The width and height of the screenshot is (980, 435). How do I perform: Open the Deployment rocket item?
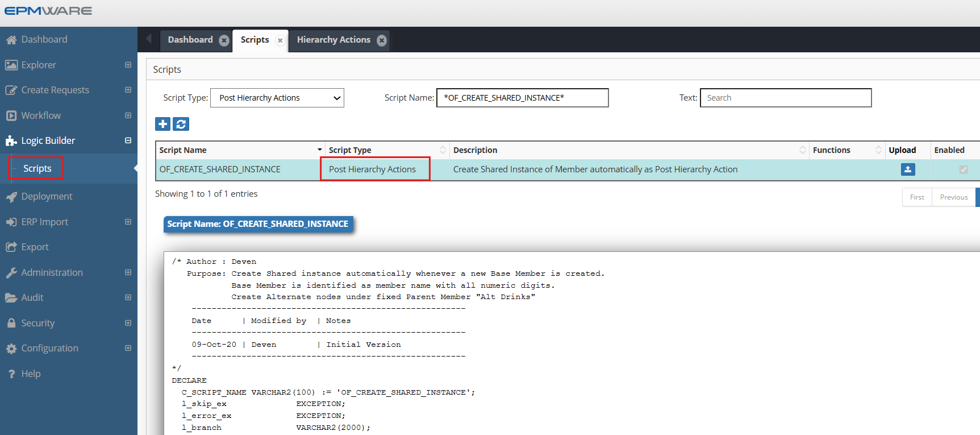pos(47,196)
